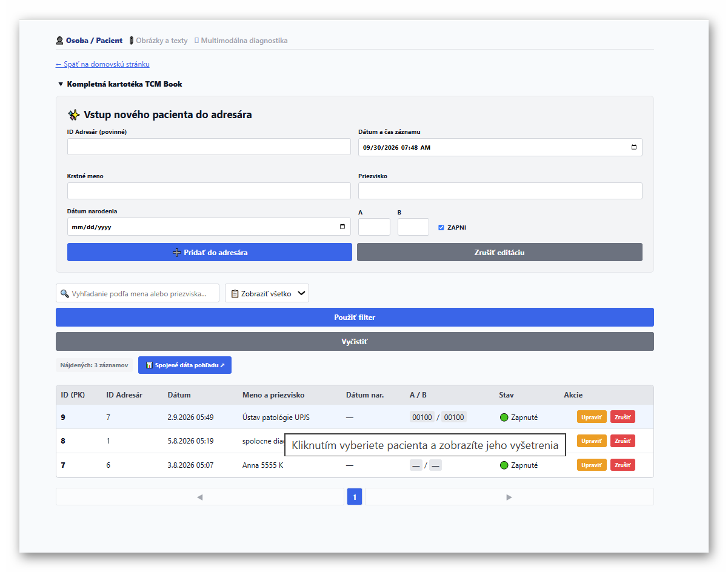Delete the Ústav patológie UPJS record
This screenshot has width=728, height=572.
coord(623,417)
